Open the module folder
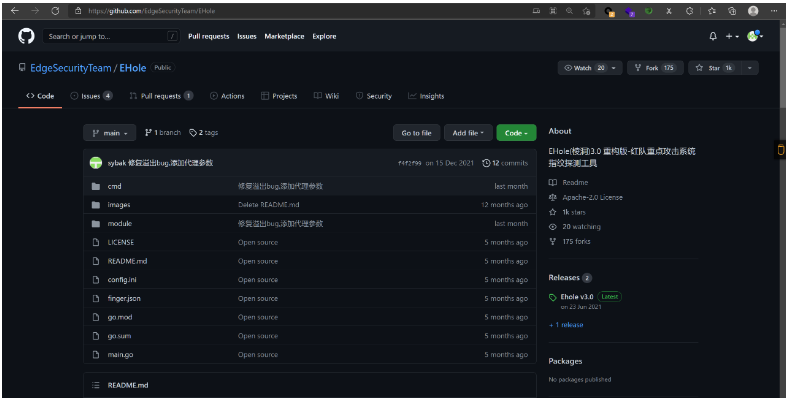Viewport: 786px width, 398px height. (x=119, y=224)
